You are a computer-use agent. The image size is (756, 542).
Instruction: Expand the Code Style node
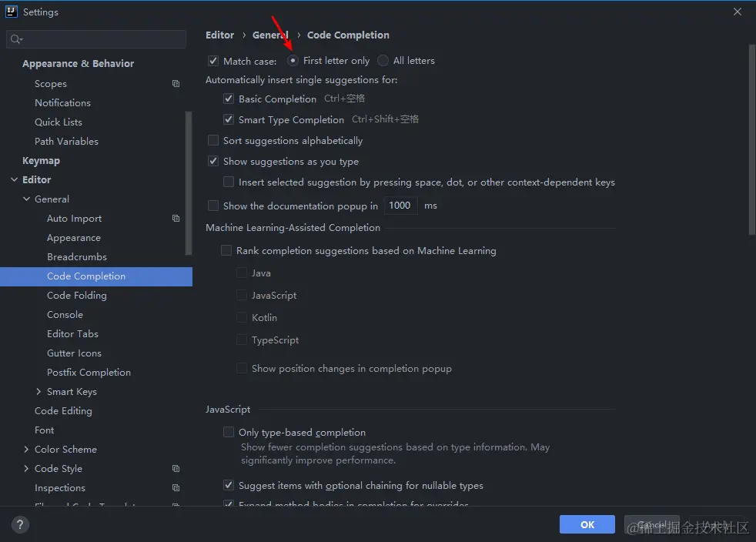pyautogui.click(x=26, y=468)
